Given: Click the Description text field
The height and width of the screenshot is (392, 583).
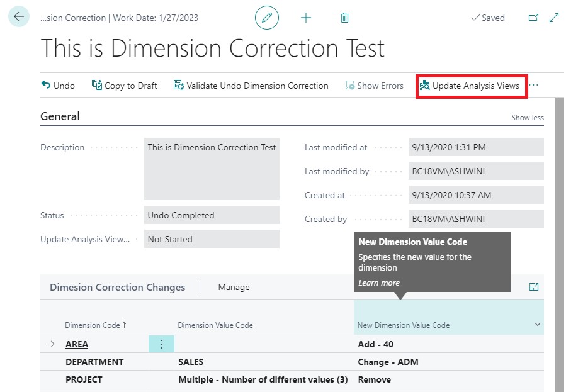Looking at the screenshot, I should [x=212, y=169].
